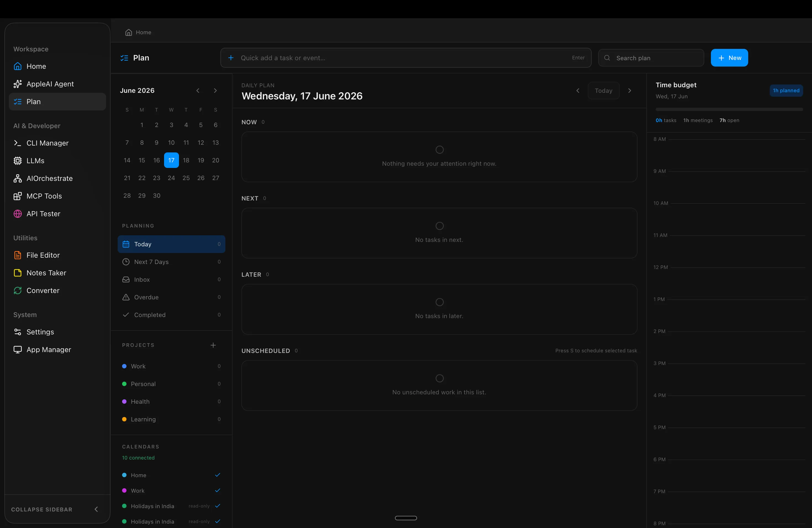This screenshot has height=528, width=812.
Task: Click the Work project blue dot
Action: tap(124, 366)
